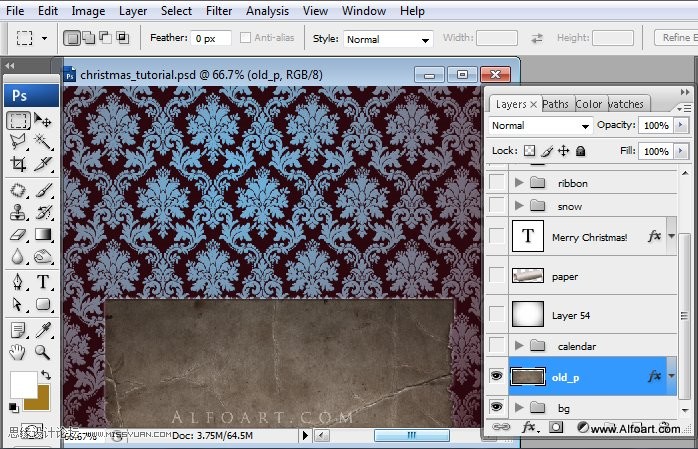Open the marquee Style dropdown
Viewport: 698px width, 449px height.
point(387,39)
